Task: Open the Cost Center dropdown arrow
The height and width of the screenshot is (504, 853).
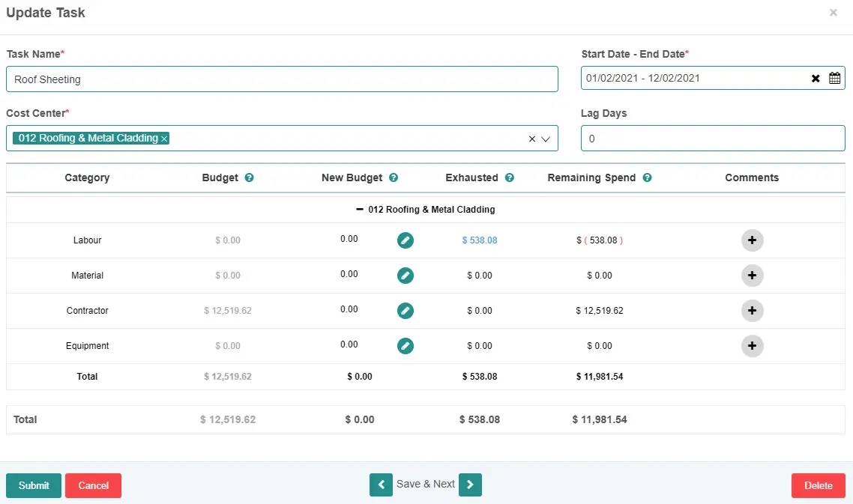Action: 546,139
